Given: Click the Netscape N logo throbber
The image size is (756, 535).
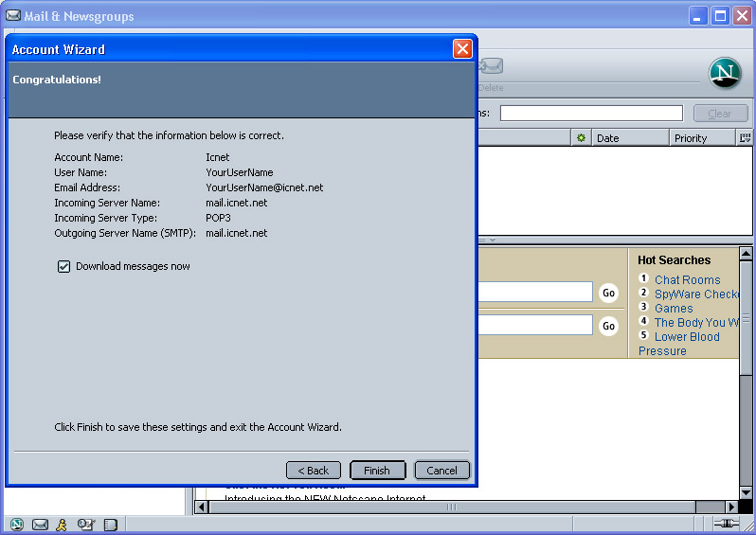Looking at the screenshot, I should tap(725, 73).
